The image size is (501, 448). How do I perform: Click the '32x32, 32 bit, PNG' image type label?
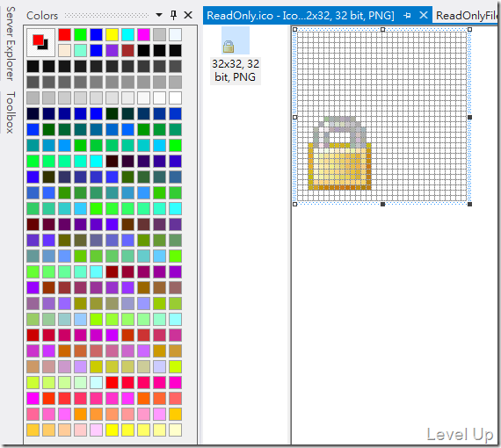236,70
